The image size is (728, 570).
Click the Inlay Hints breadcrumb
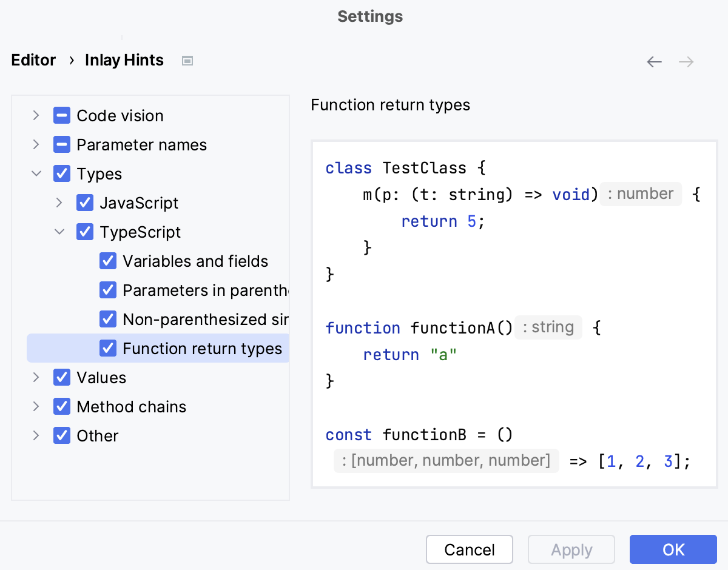124,60
